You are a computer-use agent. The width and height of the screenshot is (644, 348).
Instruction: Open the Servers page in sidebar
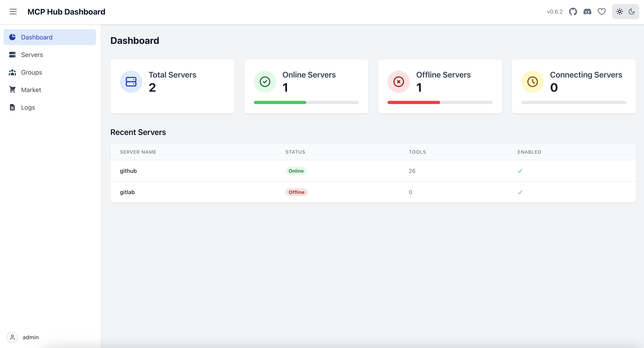[x=32, y=55]
